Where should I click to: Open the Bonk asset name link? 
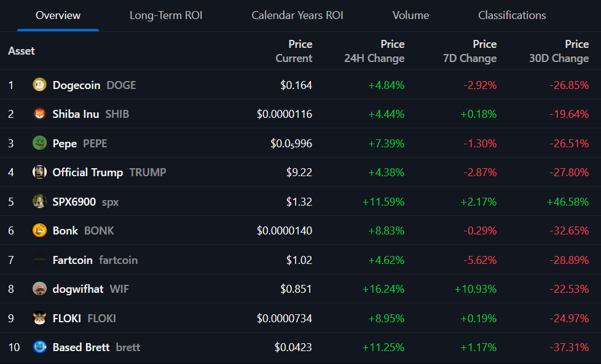pyautogui.click(x=65, y=231)
